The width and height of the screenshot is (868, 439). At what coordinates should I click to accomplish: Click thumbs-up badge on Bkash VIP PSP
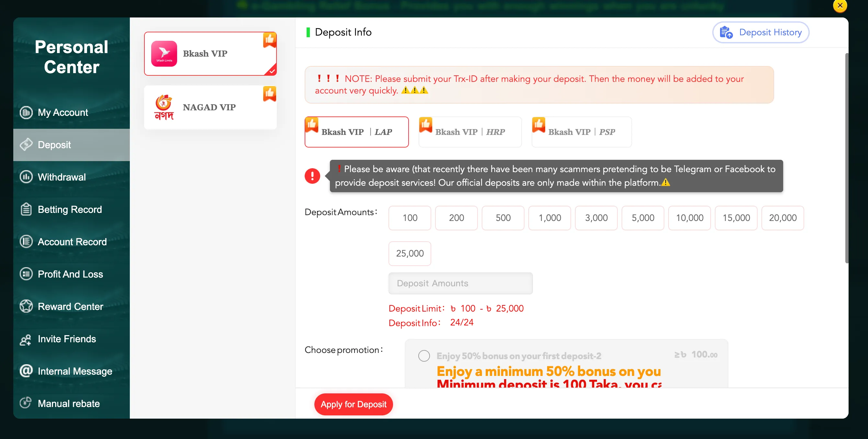(x=538, y=125)
